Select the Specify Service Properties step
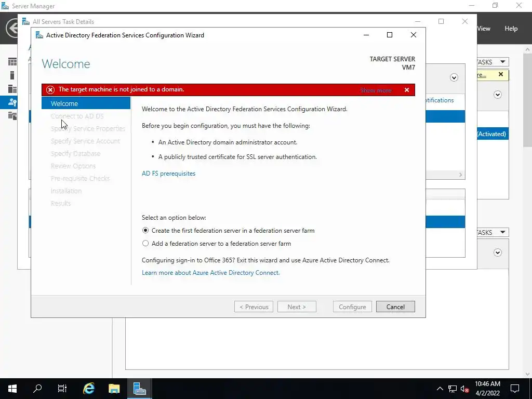 click(88, 129)
